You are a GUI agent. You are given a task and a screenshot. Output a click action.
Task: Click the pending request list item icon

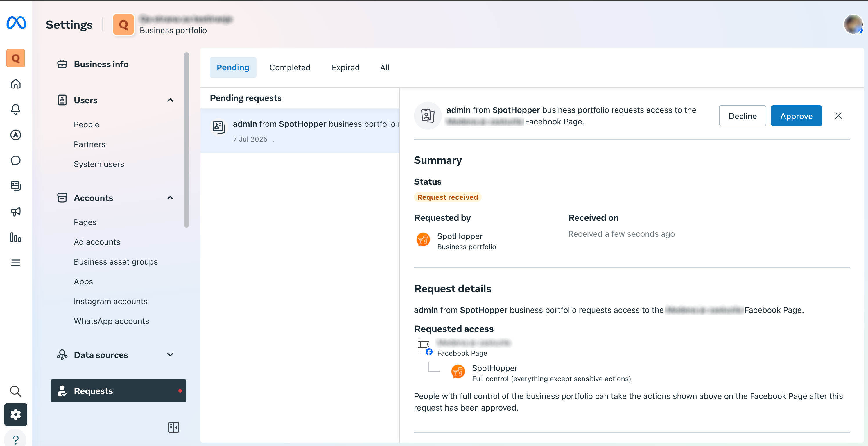click(219, 127)
